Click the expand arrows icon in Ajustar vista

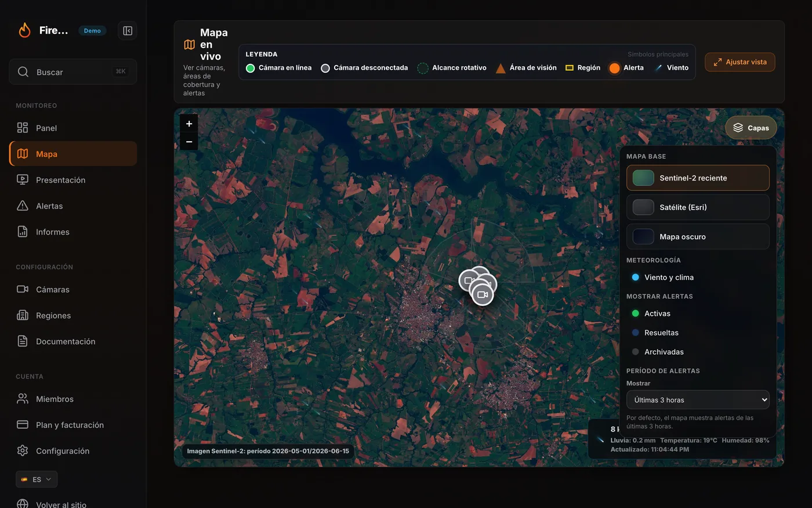(717, 62)
